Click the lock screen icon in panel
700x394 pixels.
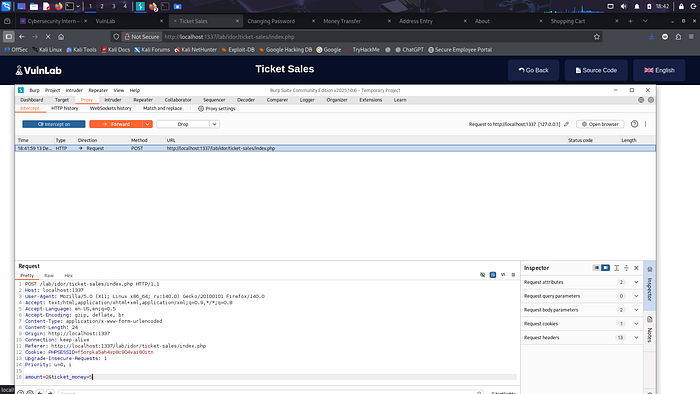[x=681, y=6]
